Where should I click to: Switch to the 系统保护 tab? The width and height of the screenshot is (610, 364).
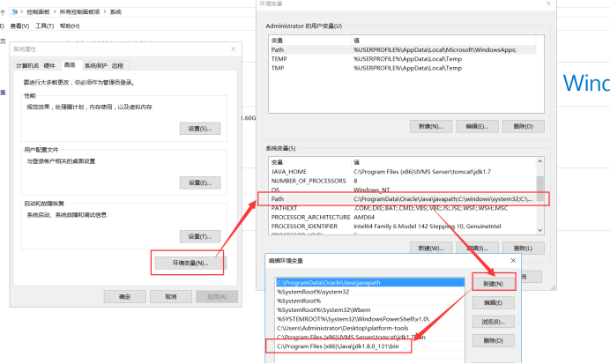pyautogui.click(x=96, y=66)
